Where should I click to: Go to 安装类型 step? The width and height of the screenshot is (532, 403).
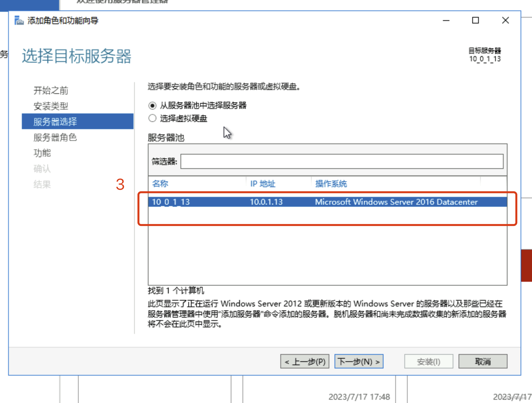51,106
